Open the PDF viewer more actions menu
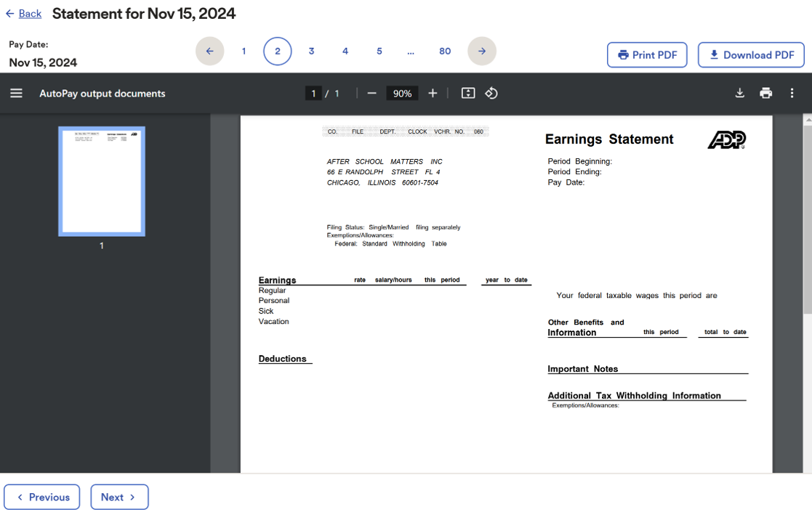 click(792, 93)
